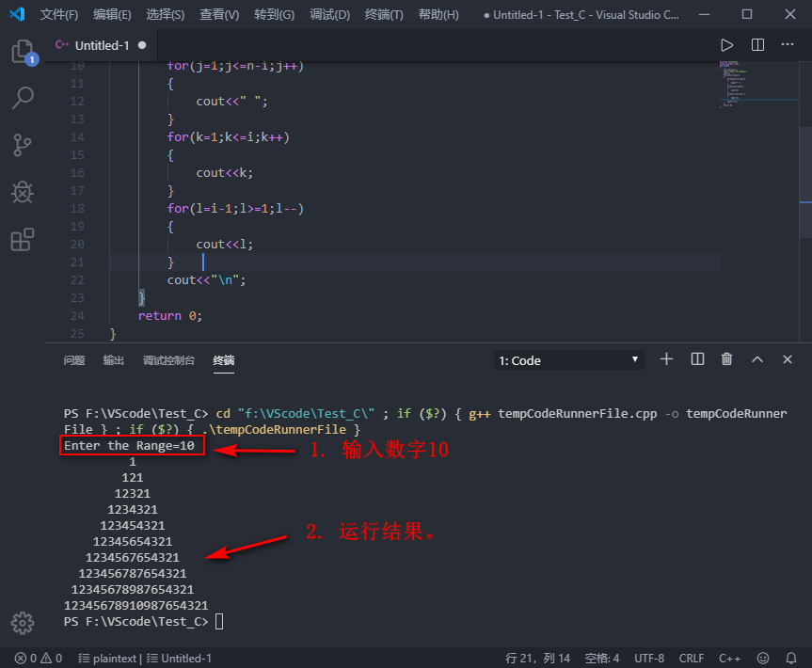Viewport: 812px width, 668px height.
Task: Run the code using the play button
Action: tap(726, 44)
